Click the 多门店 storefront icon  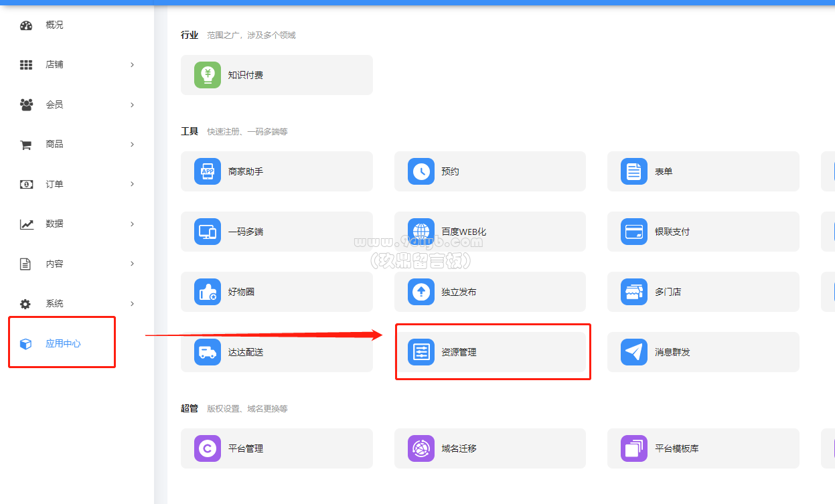[x=634, y=292]
